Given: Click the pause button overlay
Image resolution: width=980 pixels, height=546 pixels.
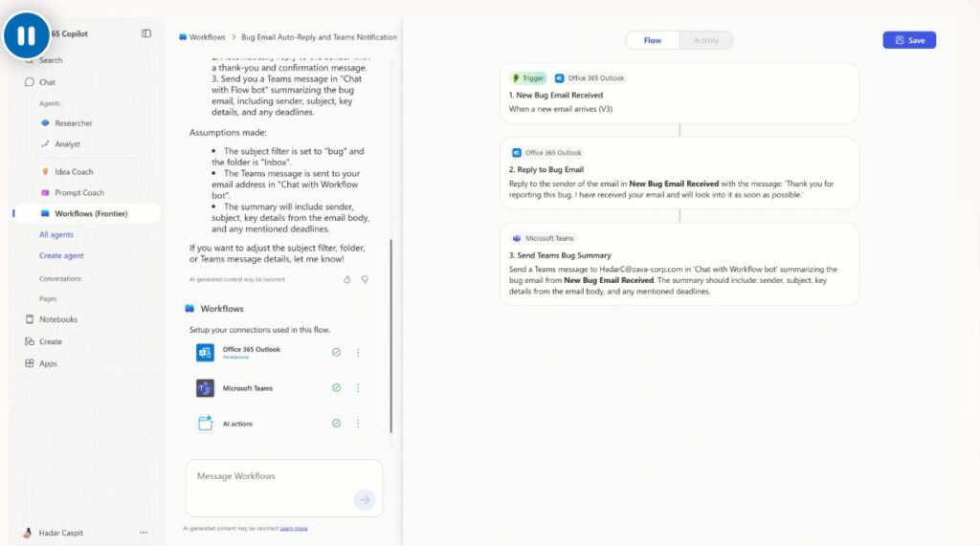Looking at the screenshot, I should point(27,35).
